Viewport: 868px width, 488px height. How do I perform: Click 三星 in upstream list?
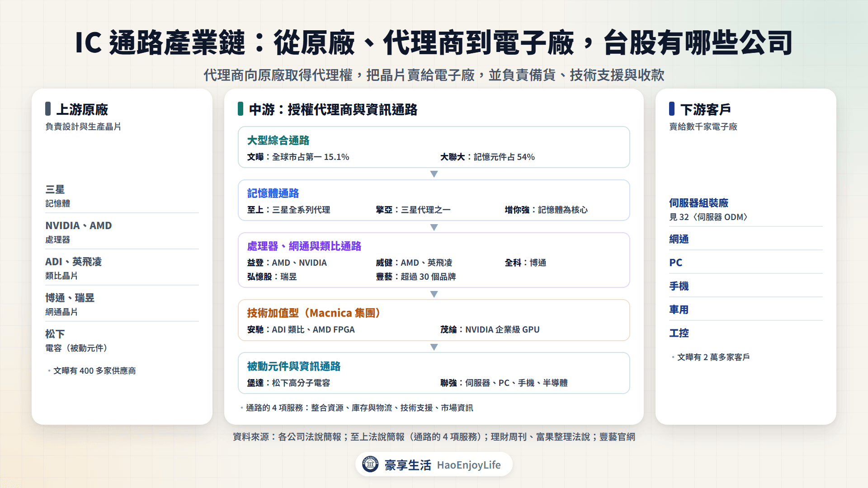[55, 189]
